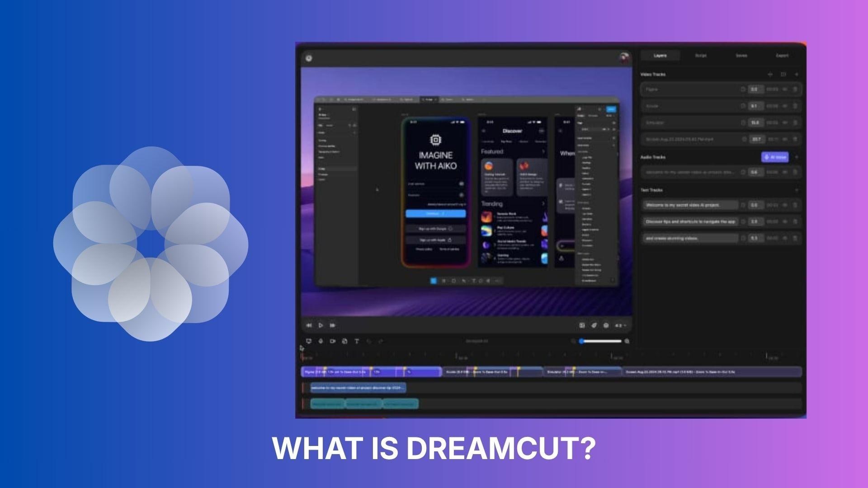Delete the 'and create stunning videos' text track

click(795, 238)
